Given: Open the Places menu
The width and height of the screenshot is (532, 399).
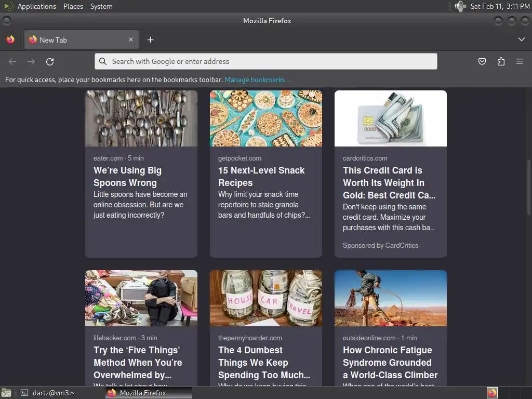Looking at the screenshot, I should [73, 6].
